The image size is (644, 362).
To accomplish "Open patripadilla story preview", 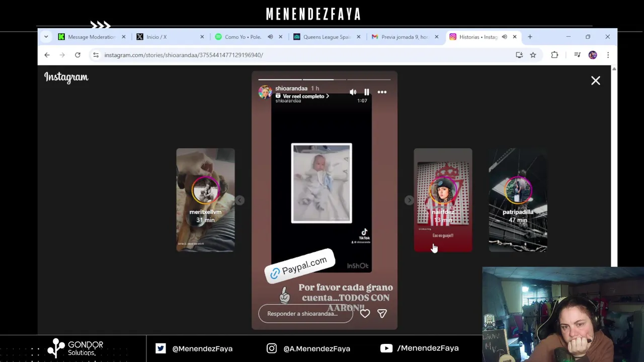I will point(518,200).
